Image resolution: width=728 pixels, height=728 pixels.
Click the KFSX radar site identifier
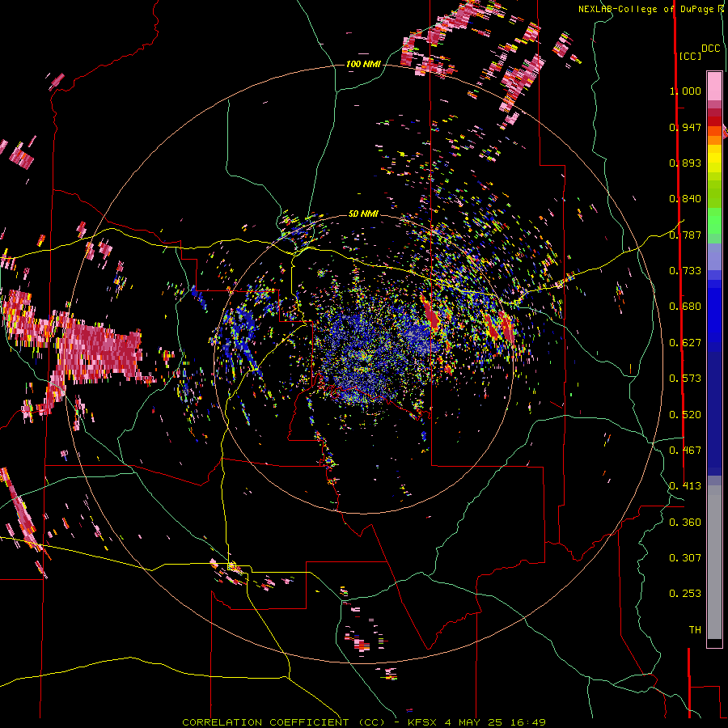pos(422,722)
